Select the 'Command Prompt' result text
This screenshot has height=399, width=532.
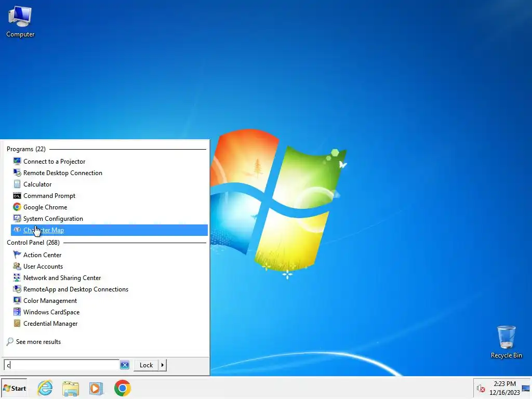pyautogui.click(x=49, y=196)
